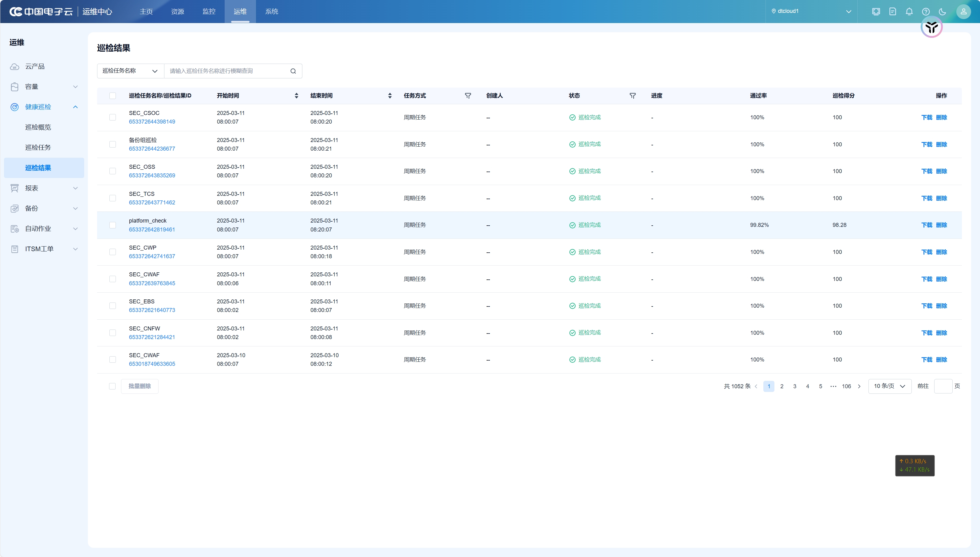Check the SEC_EBS row checkbox
The height and width of the screenshot is (557, 980).
pos(112,306)
